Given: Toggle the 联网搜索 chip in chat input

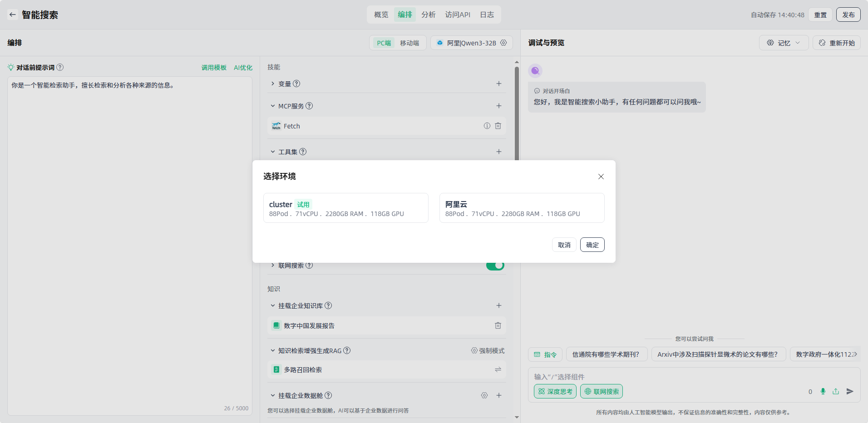Looking at the screenshot, I should pyautogui.click(x=601, y=391).
